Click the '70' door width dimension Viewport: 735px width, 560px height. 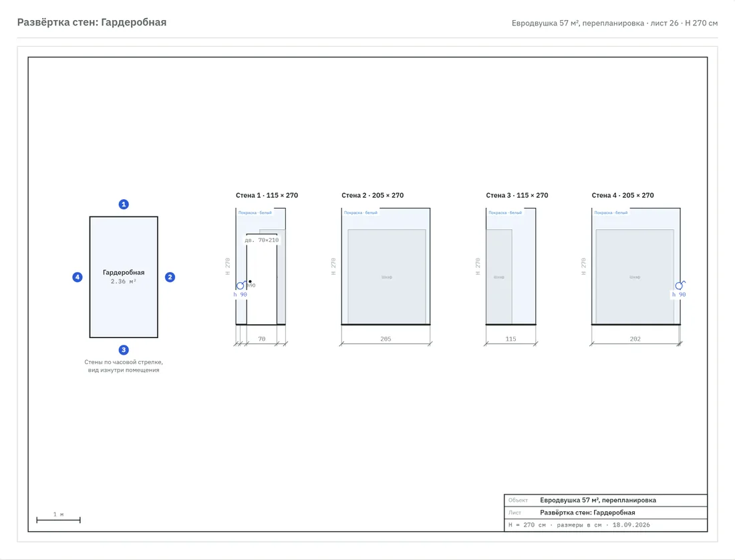point(261,339)
